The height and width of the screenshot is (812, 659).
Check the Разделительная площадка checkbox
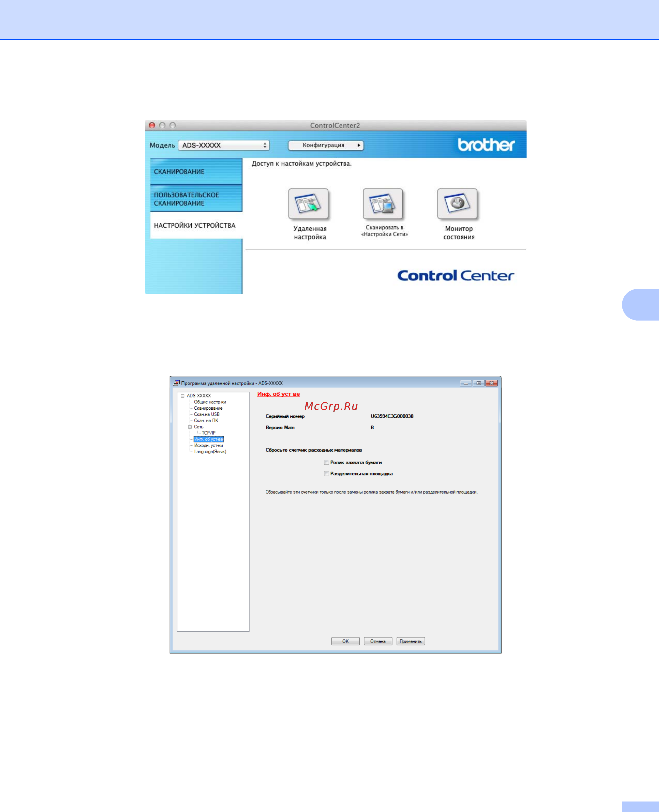coord(326,473)
